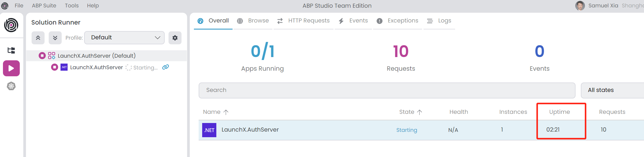Click .NET icon beside LaunchX.AuthServer tree item
The image size is (644, 157).
click(x=64, y=67)
